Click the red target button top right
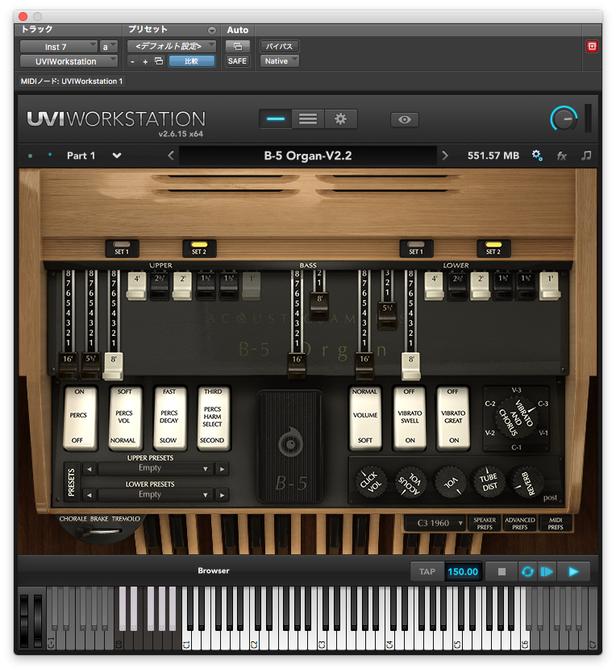616x672 pixels. [x=592, y=46]
